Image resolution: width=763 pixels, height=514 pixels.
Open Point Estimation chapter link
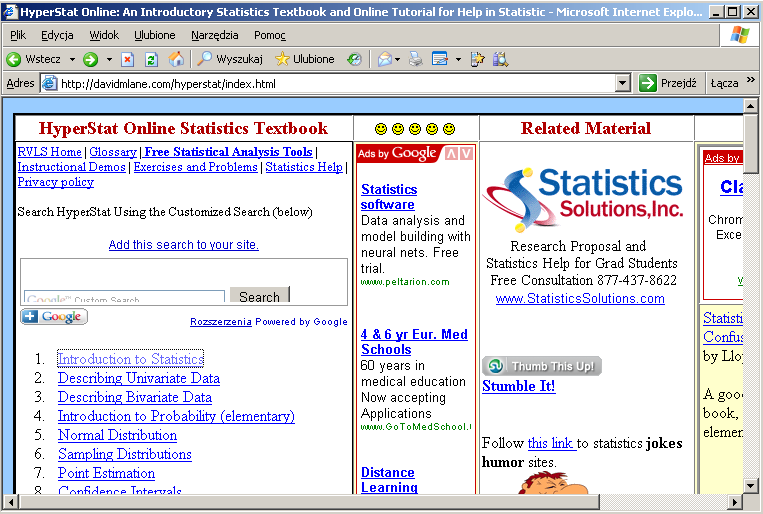[x=107, y=473]
